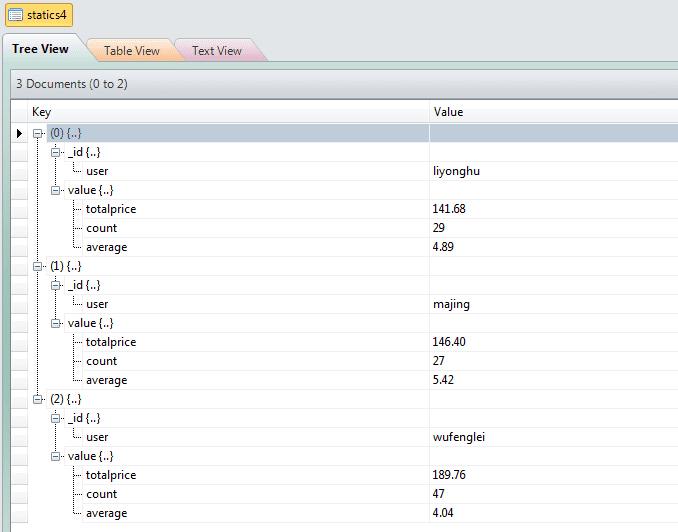Viewport: 678px width, 532px height.
Task: Select count key in document (2)
Action: click(x=101, y=494)
